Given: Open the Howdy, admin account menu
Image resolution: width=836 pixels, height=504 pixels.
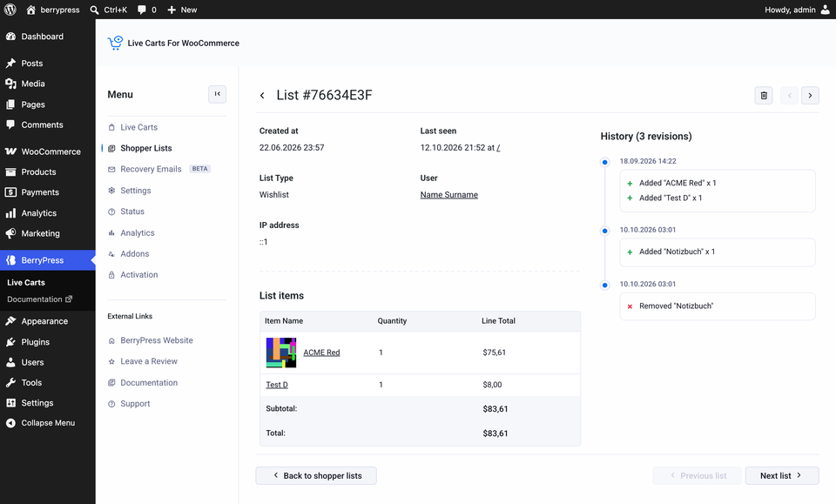Looking at the screenshot, I should [x=797, y=10].
